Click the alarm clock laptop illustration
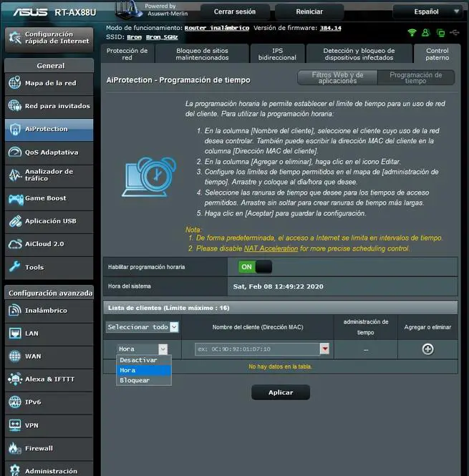469x476 pixels. coord(149,177)
